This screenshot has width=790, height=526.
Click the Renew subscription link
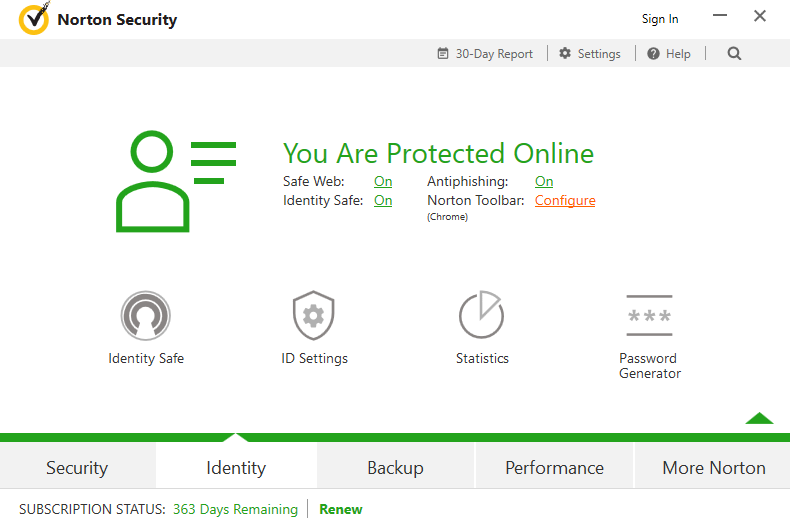341,509
